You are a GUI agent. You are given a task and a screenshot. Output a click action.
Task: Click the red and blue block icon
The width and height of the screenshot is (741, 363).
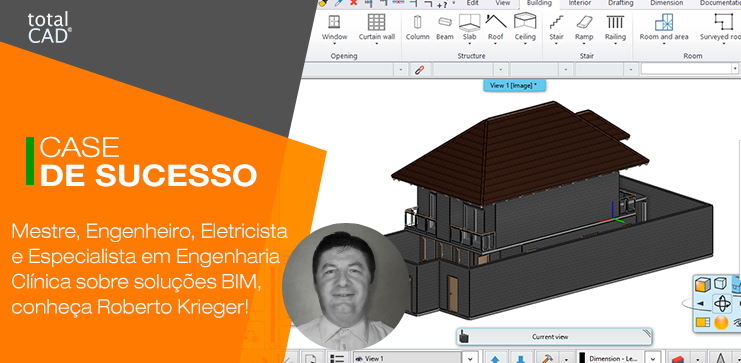pos(679,358)
